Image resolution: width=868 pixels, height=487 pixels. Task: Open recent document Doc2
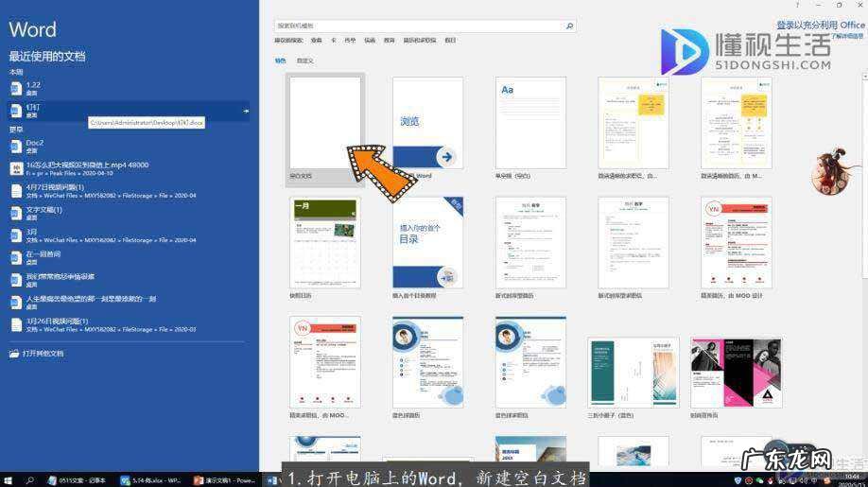tap(129, 146)
